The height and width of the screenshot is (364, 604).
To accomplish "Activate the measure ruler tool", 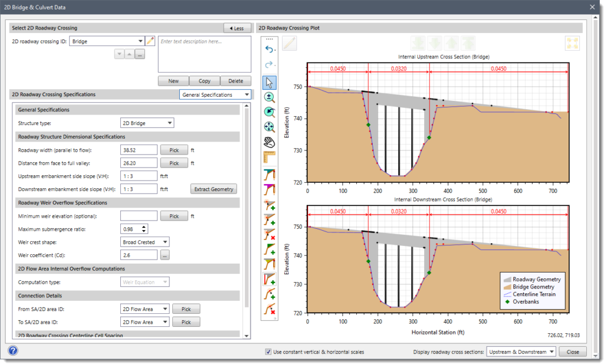I will pyautogui.click(x=269, y=157).
